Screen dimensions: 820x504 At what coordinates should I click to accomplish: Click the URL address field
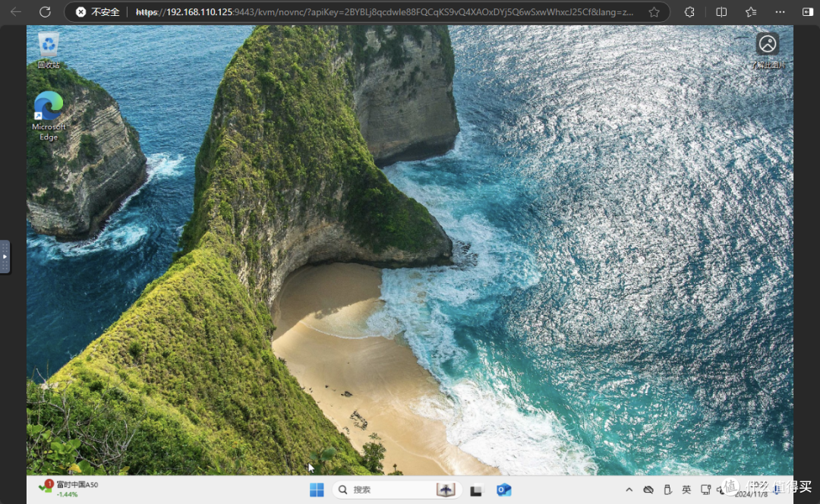(384, 12)
